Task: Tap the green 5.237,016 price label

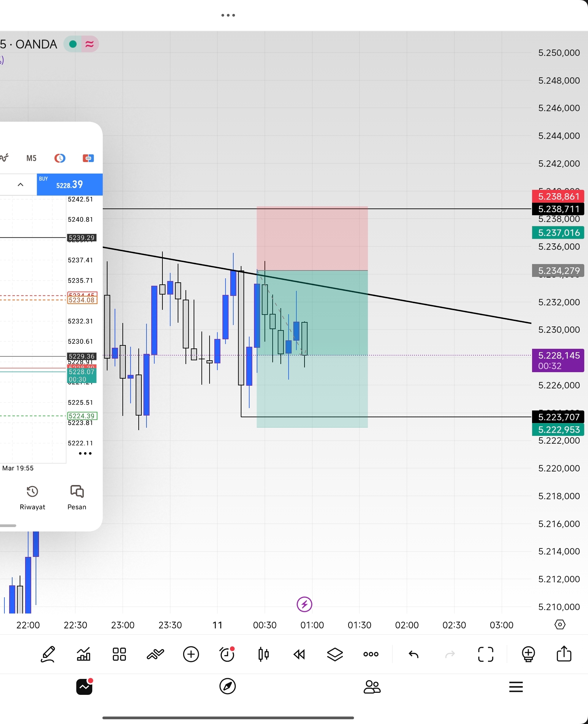Action: click(558, 233)
